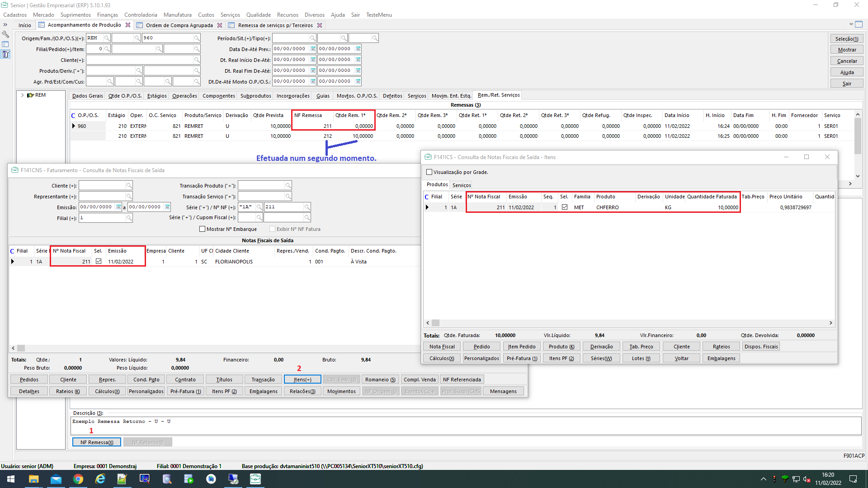
Task: Click the wrench icon in left sidebar
Action: 5,34
